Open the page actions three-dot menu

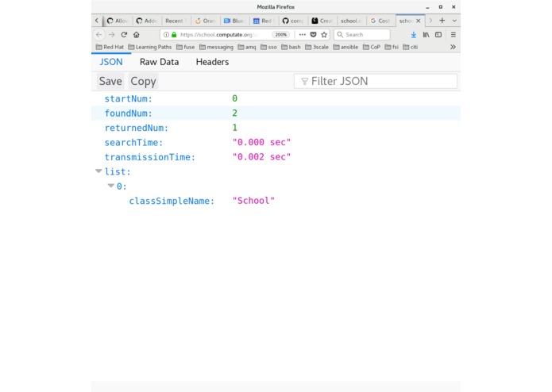(x=302, y=34)
